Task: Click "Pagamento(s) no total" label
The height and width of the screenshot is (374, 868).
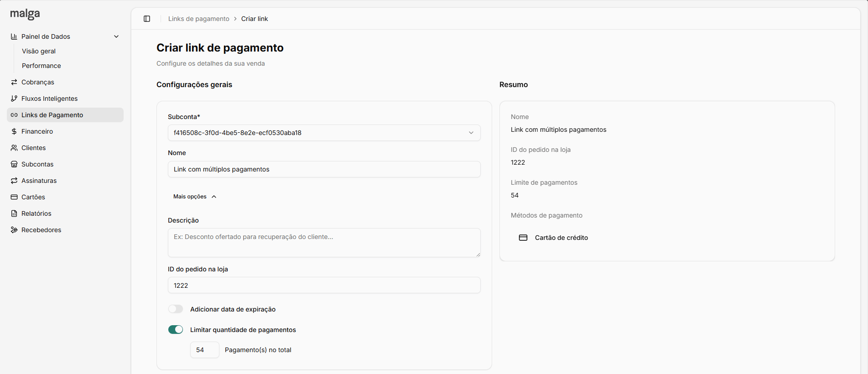Action: click(x=258, y=350)
